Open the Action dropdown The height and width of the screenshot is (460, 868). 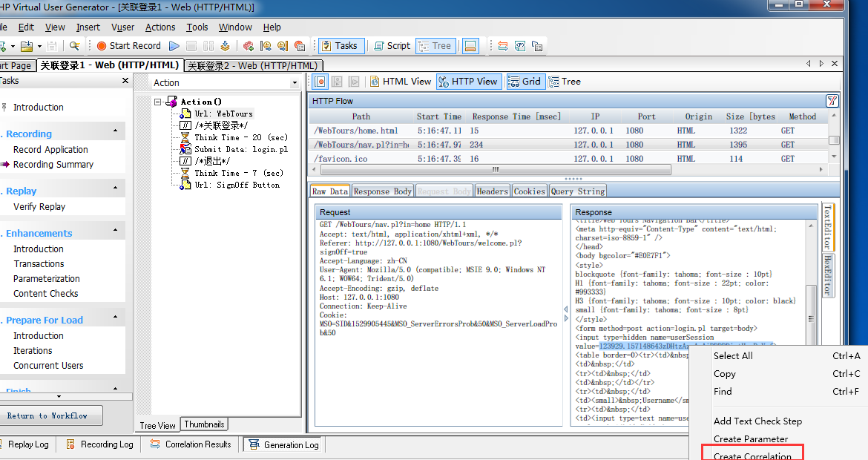[x=295, y=82]
